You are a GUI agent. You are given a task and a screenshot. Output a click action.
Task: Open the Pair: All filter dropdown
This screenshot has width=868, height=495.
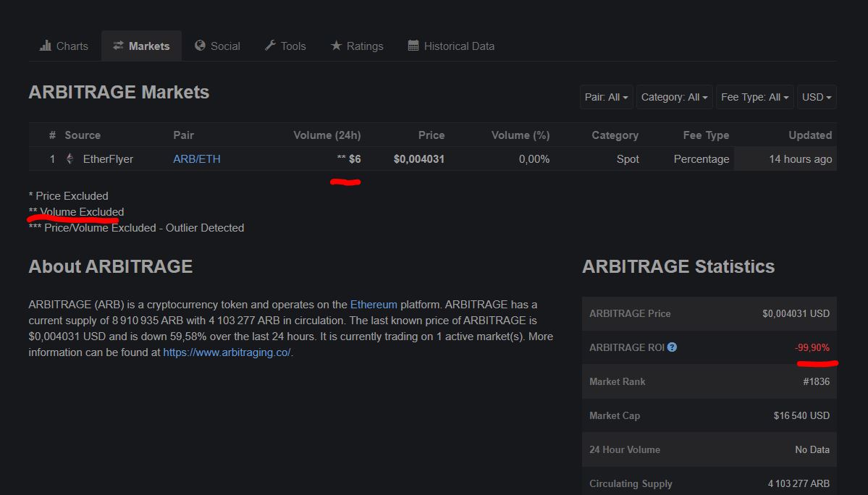tap(606, 96)
